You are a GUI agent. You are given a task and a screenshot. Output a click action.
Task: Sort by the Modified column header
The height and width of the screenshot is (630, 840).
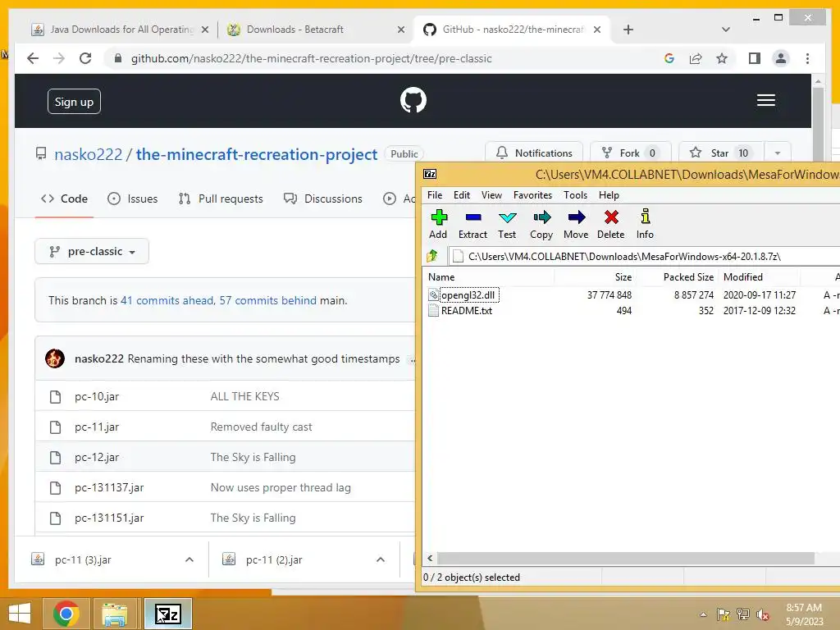[759, 277]
